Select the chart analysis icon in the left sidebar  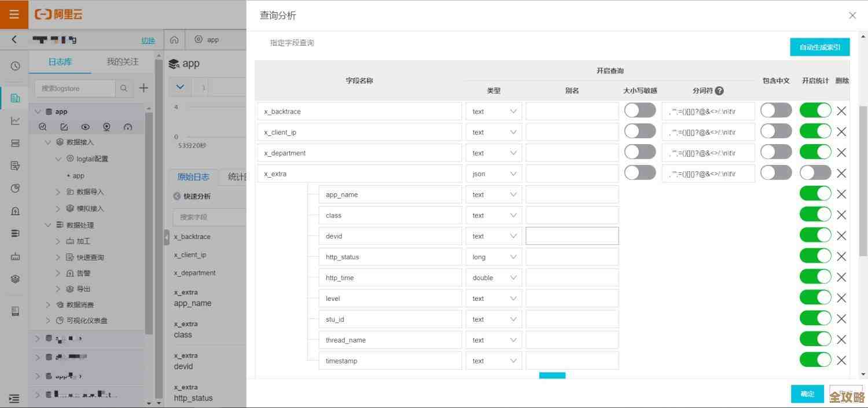click(x=14, y=120)
